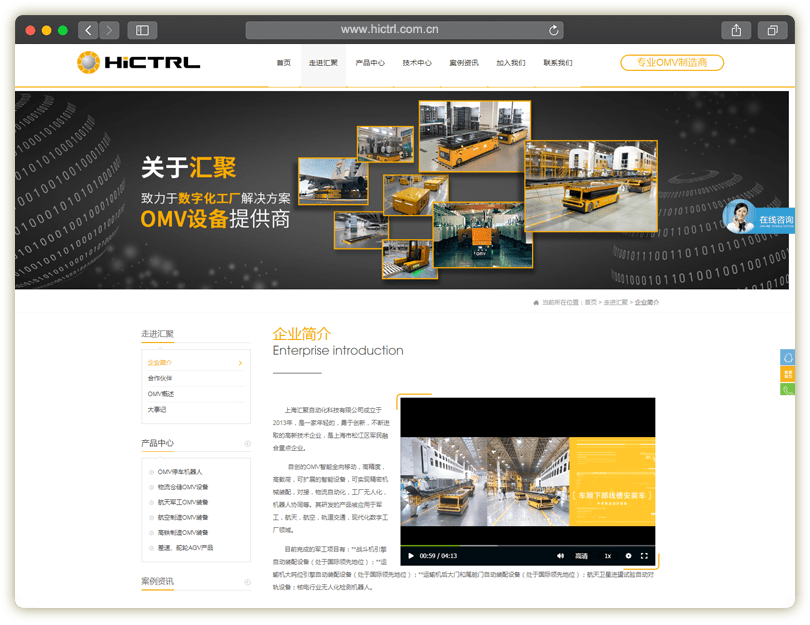
Task: Open 在线咨询 online consultation button
Action: [x=760, y=218]
